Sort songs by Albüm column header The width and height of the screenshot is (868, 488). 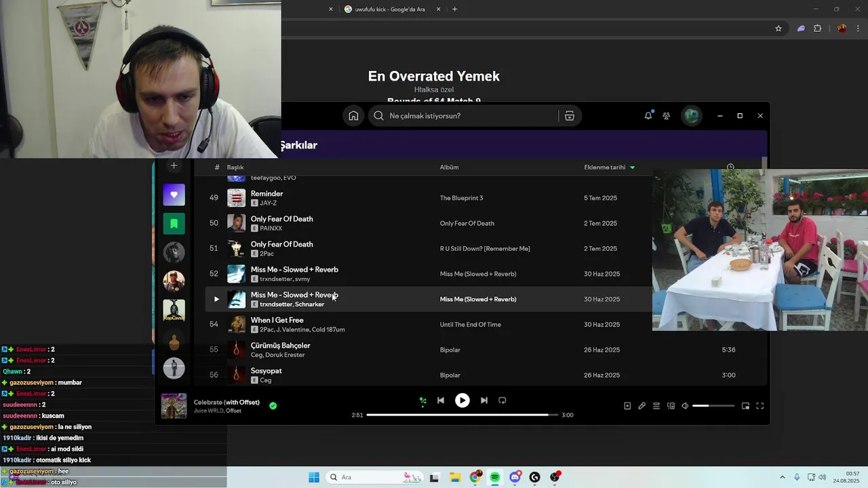click(x=449, y=167)
